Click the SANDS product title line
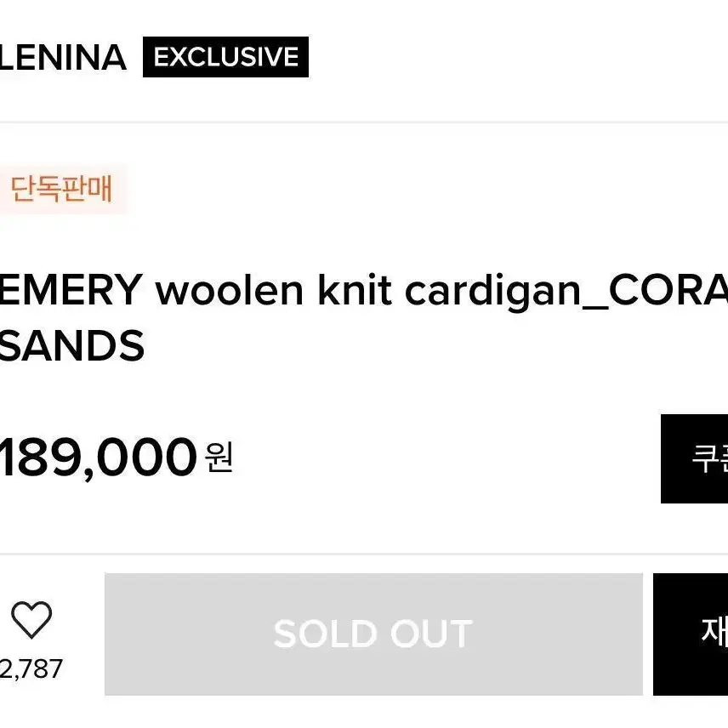 coord(72,345)
